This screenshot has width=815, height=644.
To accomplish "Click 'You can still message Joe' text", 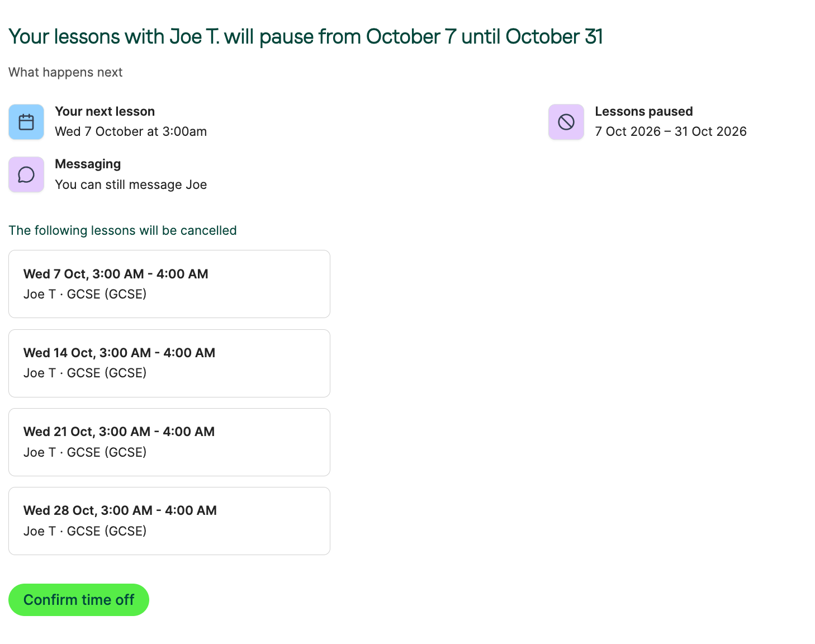I will (131, 184).
